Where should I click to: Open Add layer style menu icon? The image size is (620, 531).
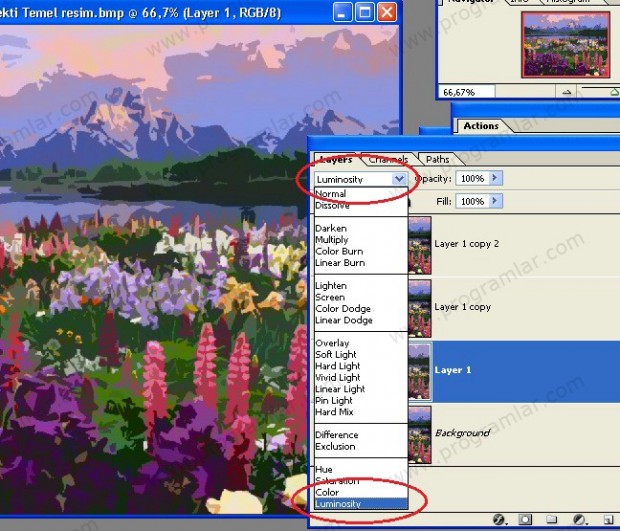click(x=499, y=519)
